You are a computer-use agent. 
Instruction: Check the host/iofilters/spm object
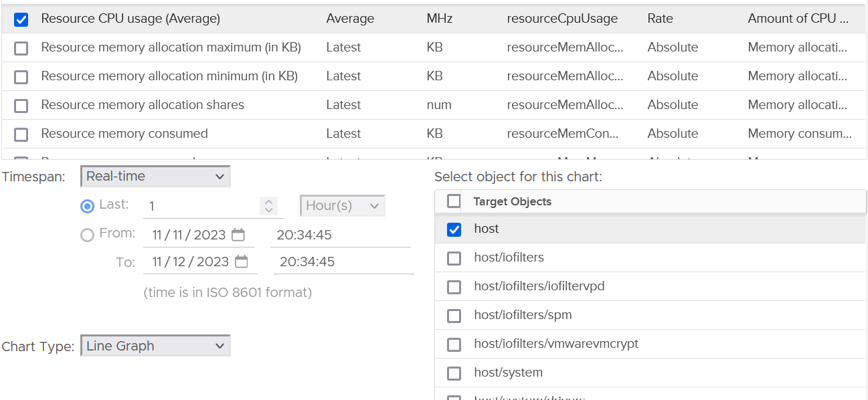pyautogui.click(x=454, y=316)
